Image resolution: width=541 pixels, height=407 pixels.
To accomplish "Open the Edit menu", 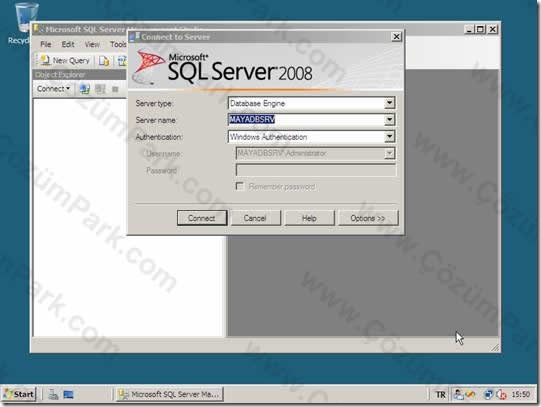I will coord(68,44).
